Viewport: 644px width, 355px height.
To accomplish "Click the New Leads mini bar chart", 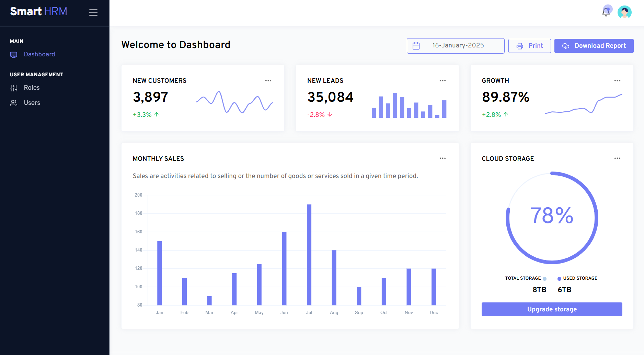I will coord(409,105).
